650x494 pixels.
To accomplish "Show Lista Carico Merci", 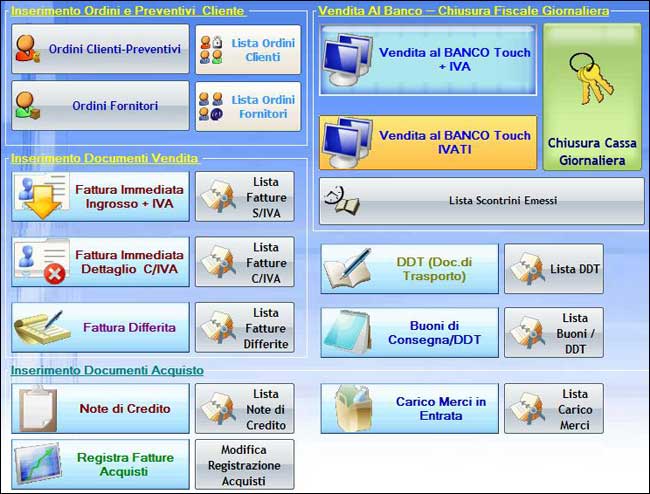I will 554,409.
